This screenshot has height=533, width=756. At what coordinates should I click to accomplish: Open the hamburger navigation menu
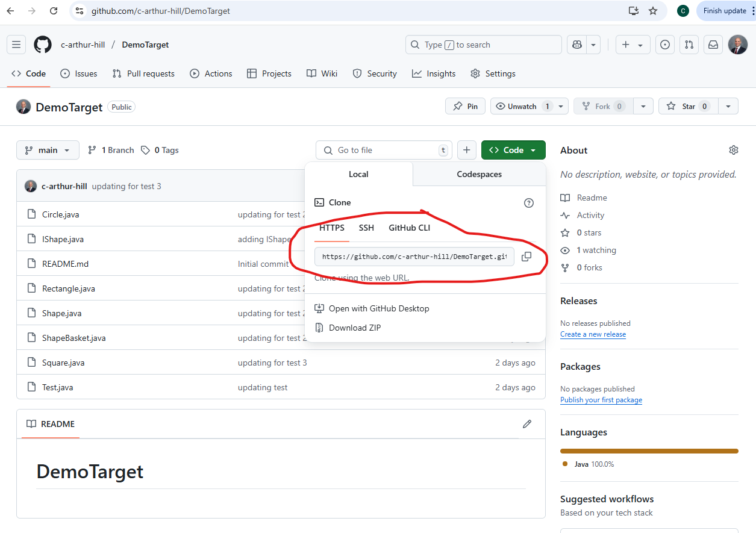click(x=16, y=45)
